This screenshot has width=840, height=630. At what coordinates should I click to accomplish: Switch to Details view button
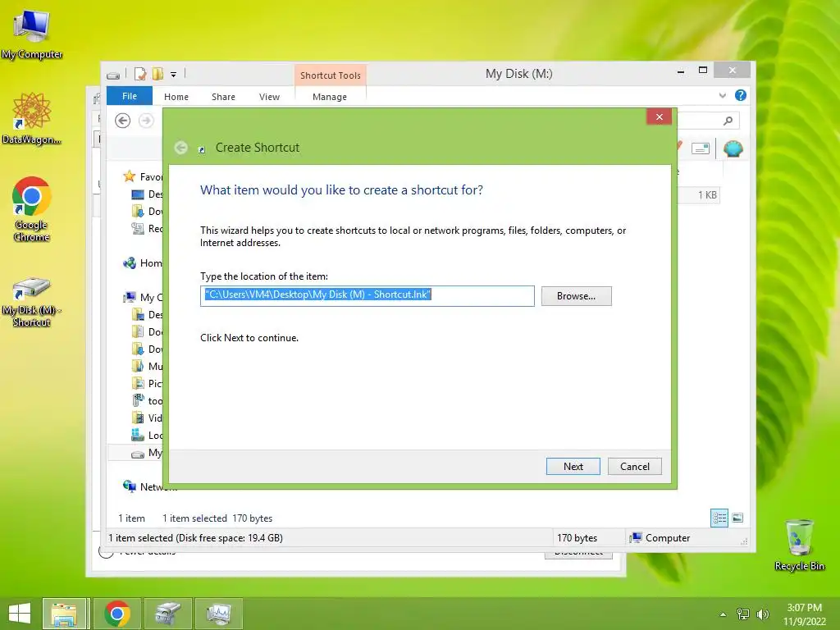[x=719, y=518]
